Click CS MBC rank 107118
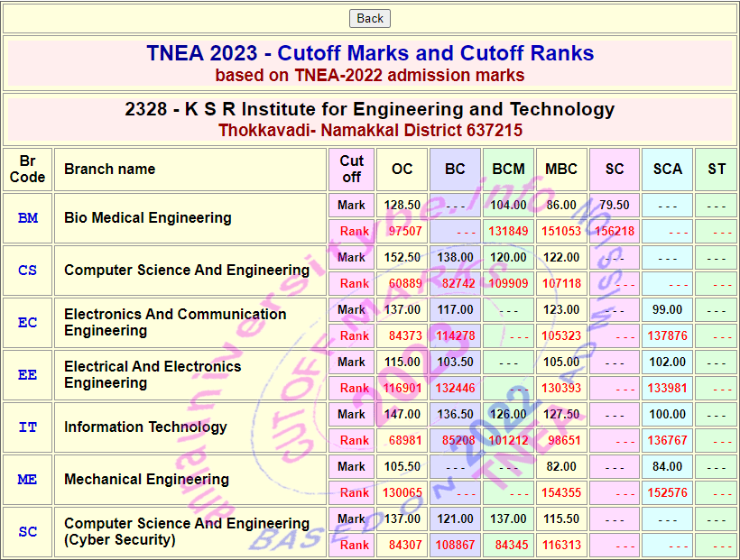 pos(561,283)
